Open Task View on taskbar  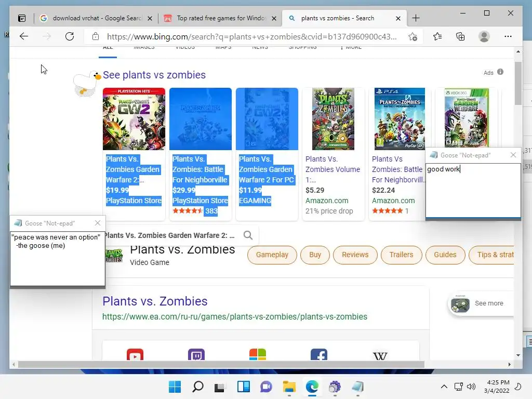[220, 387]
